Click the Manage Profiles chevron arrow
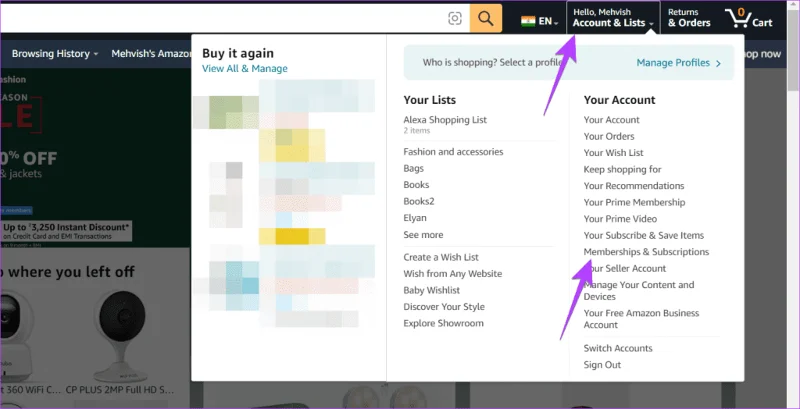This screenshot has width=800, height=409. point(718,63)
